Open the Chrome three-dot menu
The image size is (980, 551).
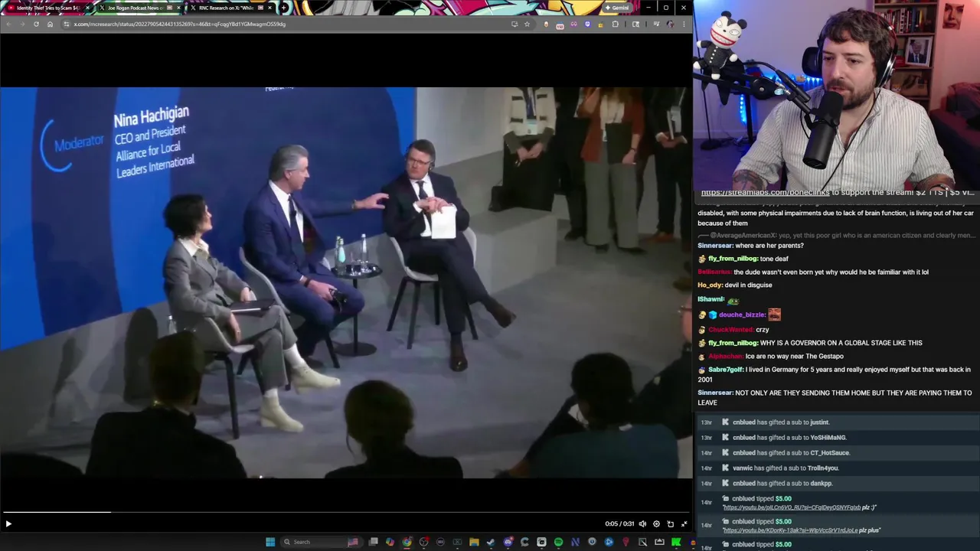pyautogui.click(x=682, y=24)
